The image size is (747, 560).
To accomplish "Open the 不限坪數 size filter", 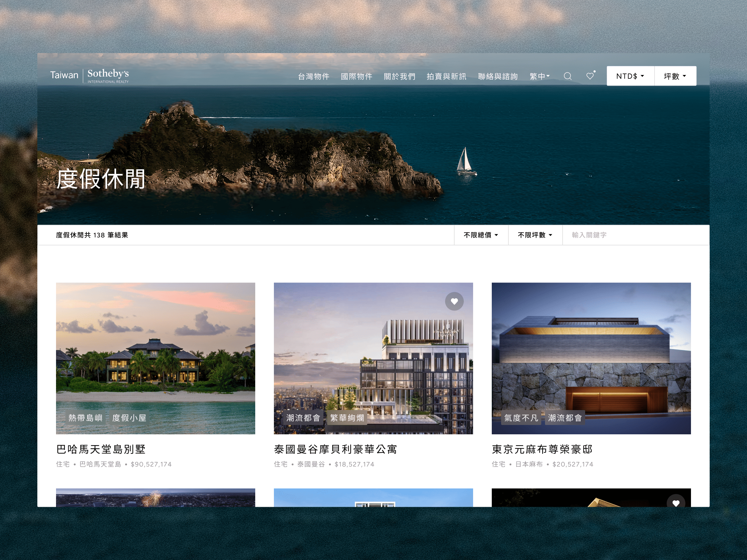I will [535, 235].
